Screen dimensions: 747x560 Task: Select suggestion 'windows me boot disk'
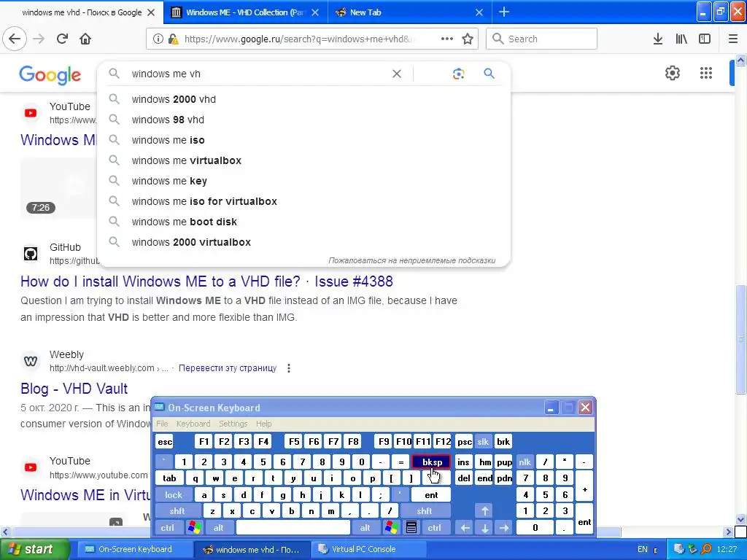(303, 222)
